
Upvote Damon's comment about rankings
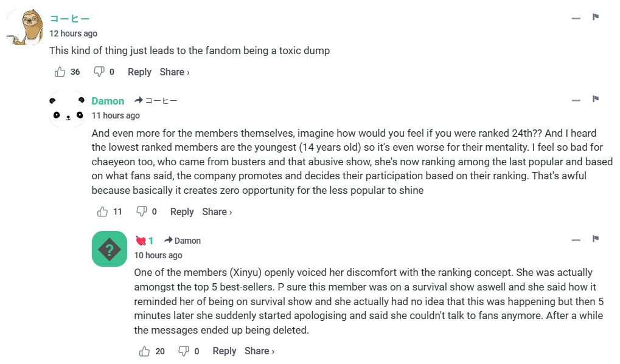point(102,211)
